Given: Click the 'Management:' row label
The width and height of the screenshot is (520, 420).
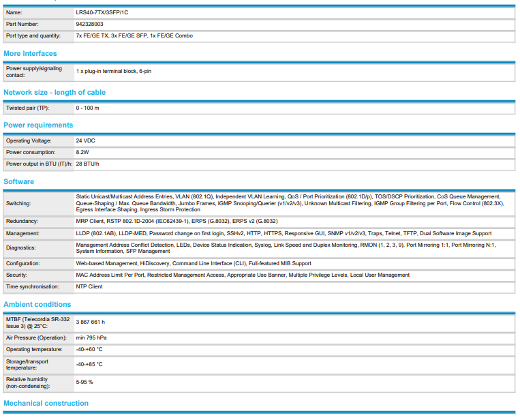Looking at the screenshot, I should [x=22, y=234].
